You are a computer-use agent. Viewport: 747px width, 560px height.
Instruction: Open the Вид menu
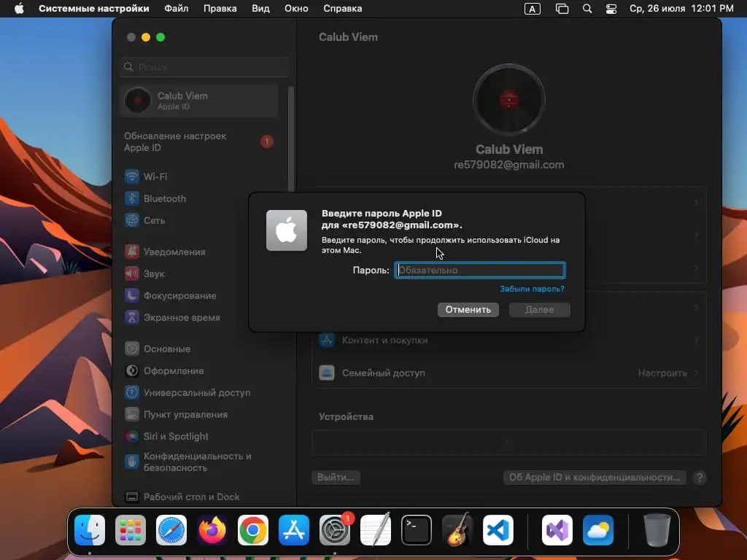(x=260, y=9)
